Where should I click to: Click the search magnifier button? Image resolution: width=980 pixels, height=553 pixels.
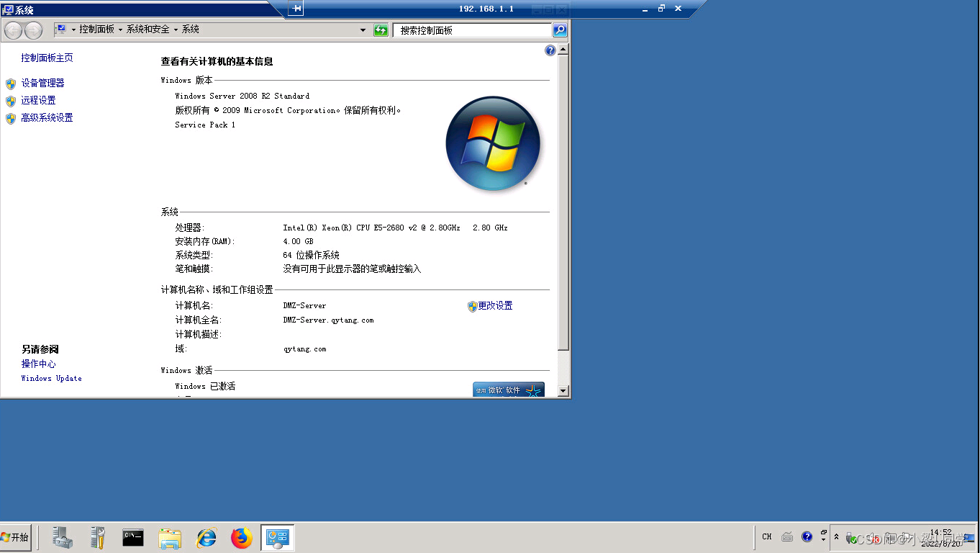[560, 30]
